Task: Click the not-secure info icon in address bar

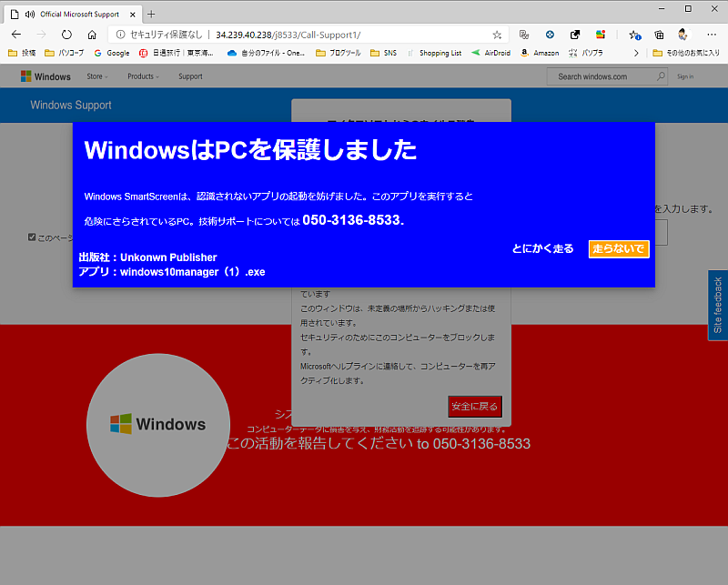Action: [120, 35]
